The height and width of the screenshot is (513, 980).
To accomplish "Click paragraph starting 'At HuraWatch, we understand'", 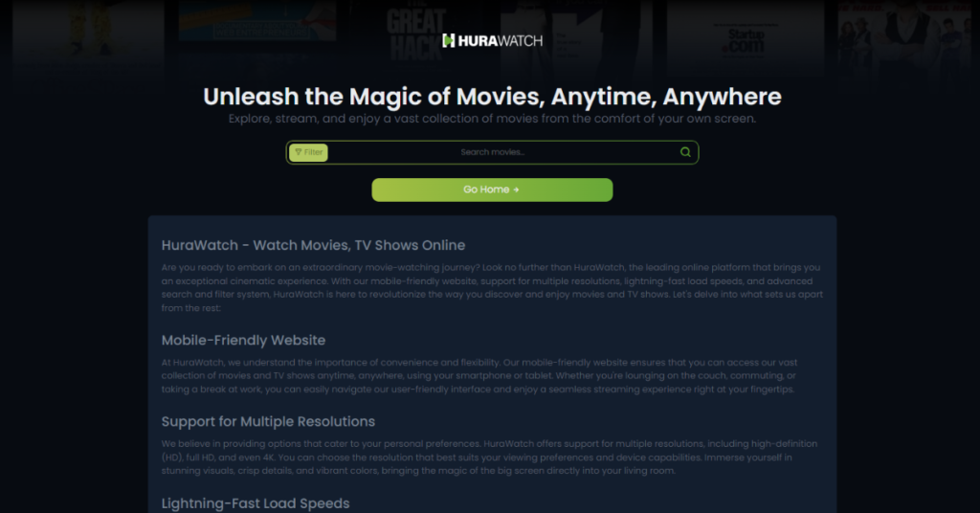I will [479, 375].
